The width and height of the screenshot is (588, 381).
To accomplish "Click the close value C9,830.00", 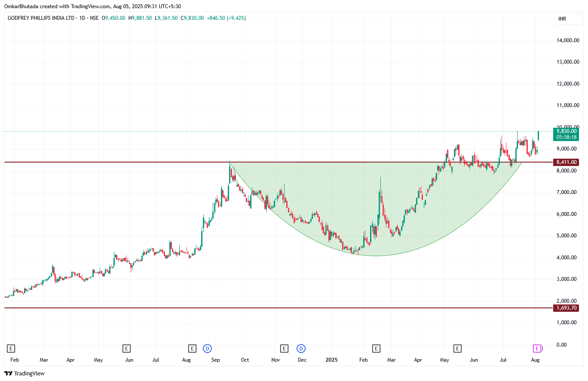I will [192, 18].
